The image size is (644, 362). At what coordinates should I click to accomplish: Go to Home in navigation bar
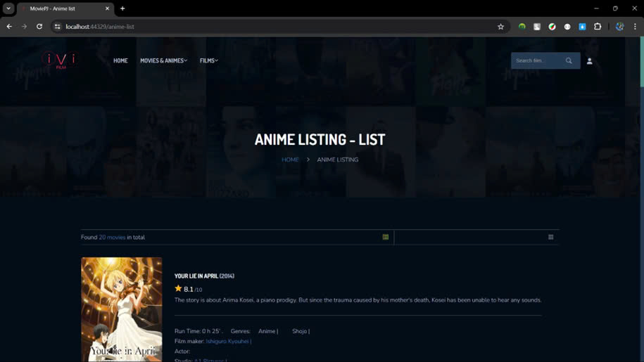[x=120, y=60]
